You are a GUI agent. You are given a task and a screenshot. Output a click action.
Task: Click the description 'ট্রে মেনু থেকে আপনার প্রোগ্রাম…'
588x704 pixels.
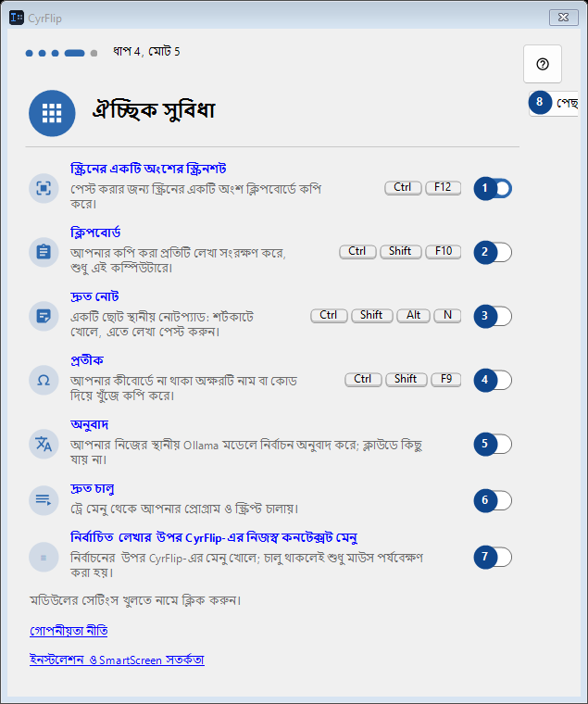pyautogui.click(x=184, y=509)
